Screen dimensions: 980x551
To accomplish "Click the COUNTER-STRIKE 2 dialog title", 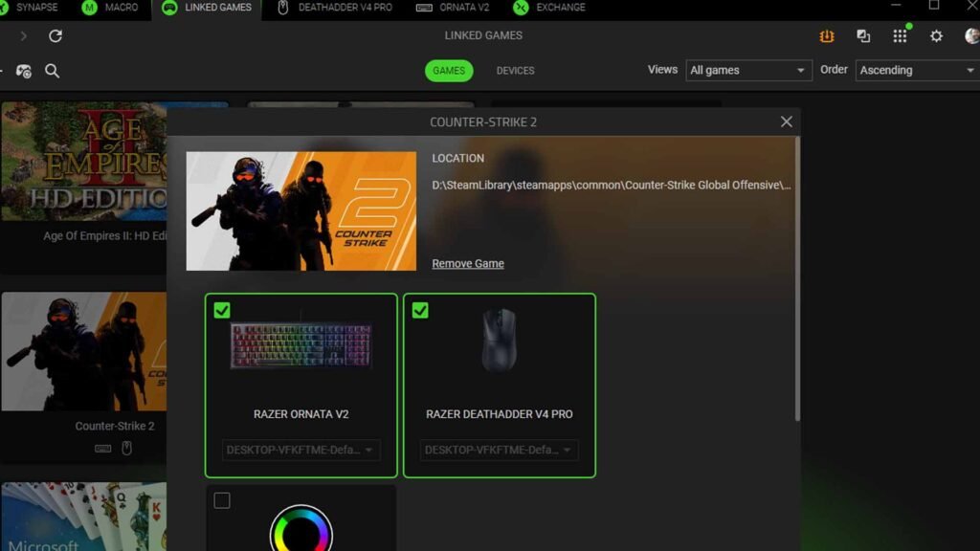I will coord(483,121).
